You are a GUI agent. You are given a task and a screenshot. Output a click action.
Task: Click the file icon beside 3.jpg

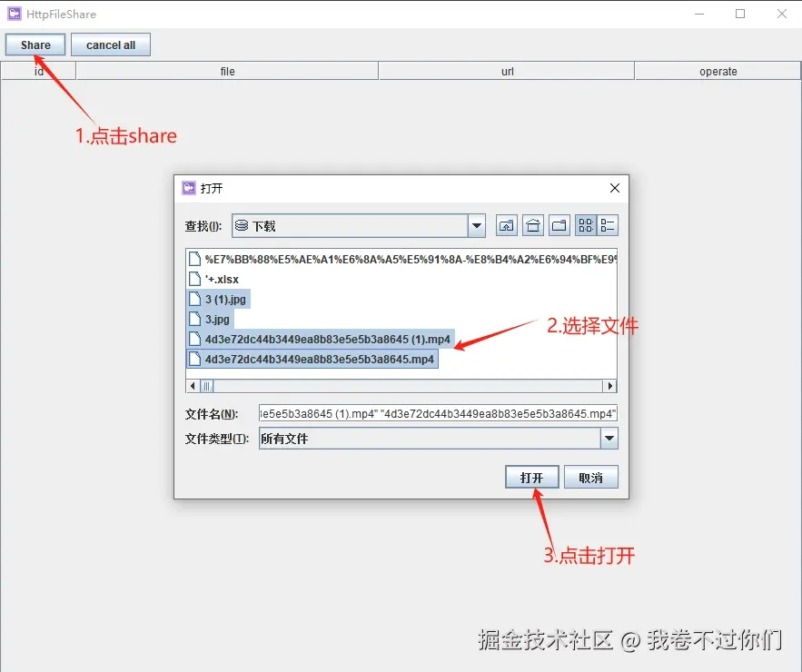(195, 319)
